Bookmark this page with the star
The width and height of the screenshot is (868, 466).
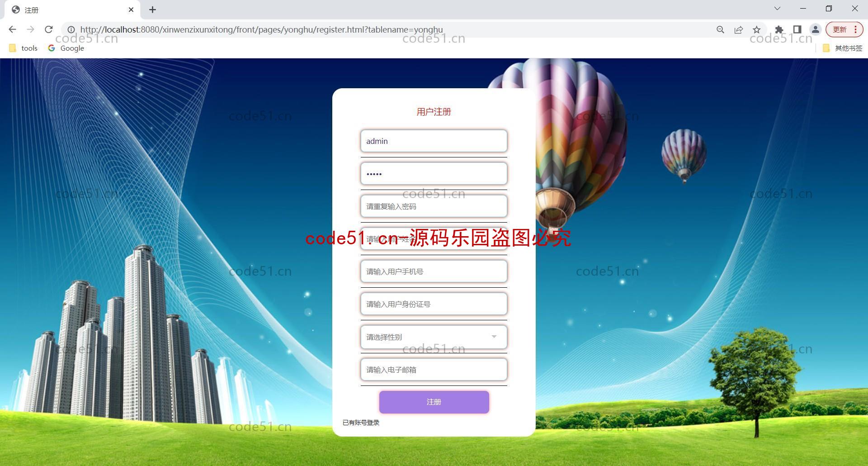coord(756,29)
